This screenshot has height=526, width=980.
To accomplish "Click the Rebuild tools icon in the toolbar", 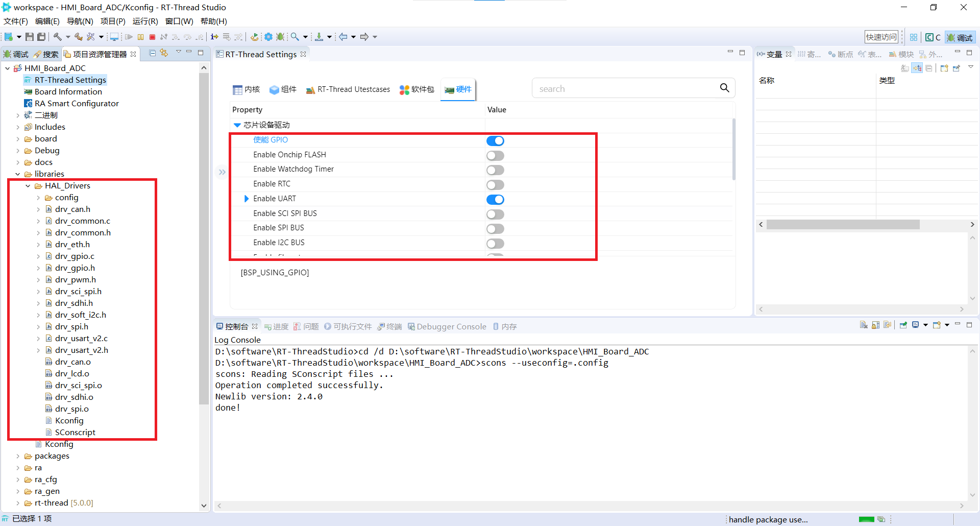I will [91, 37].
